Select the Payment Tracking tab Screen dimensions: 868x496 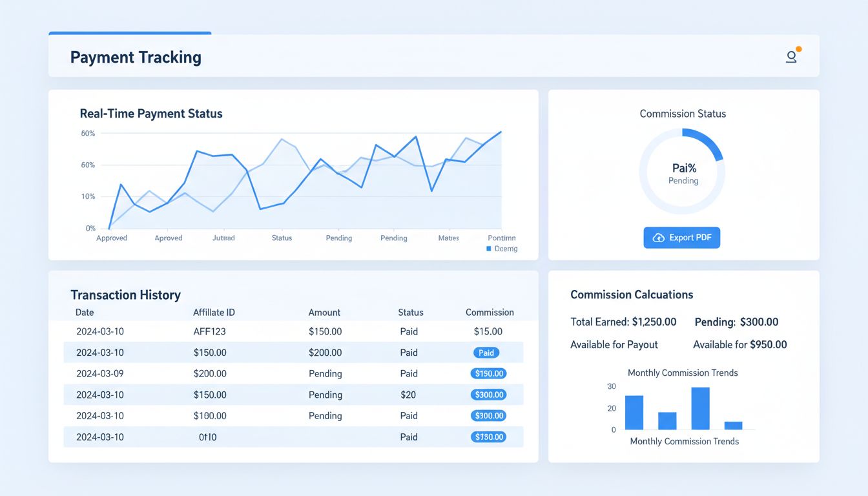[136, 57]
